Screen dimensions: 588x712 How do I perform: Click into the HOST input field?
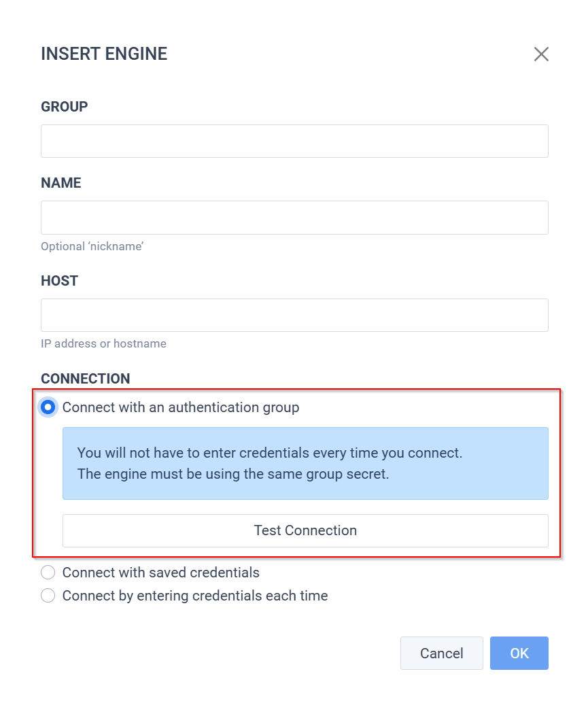295,315
